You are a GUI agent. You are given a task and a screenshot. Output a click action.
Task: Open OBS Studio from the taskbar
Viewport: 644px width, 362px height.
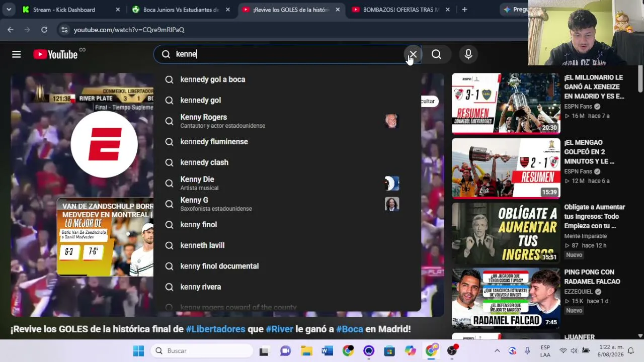tap(452, 351)
